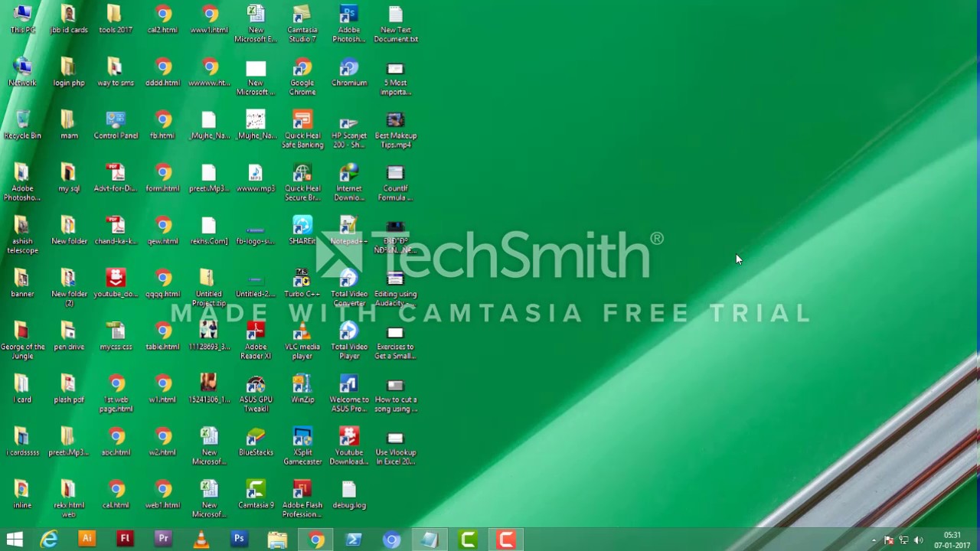Select the BlueStacks shortcut
Screen dimensions: 980x551
coord(256,442)
